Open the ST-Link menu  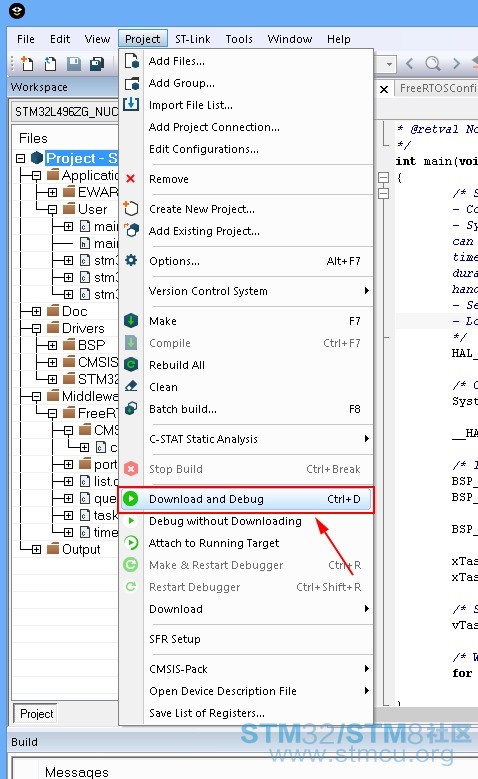pos(193,39)
